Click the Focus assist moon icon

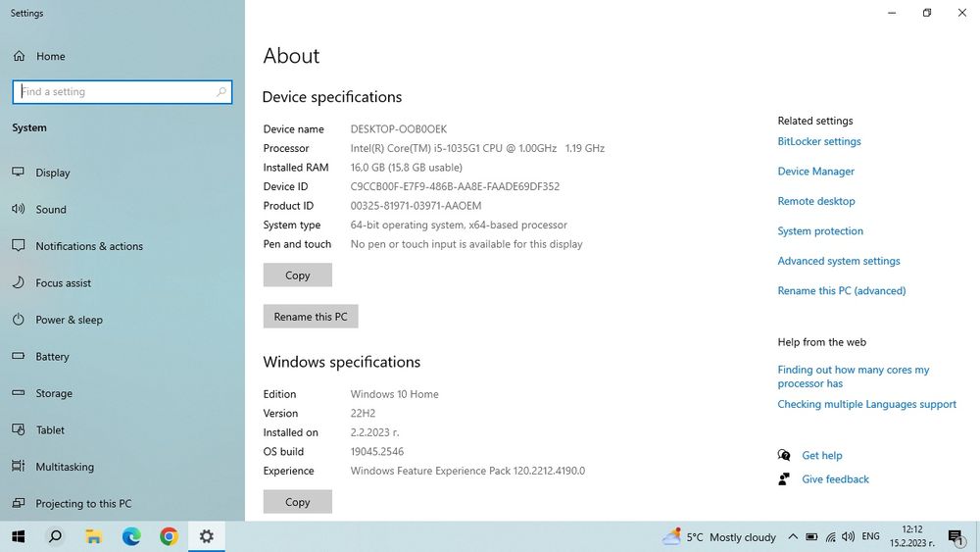(x=18, y=282)
